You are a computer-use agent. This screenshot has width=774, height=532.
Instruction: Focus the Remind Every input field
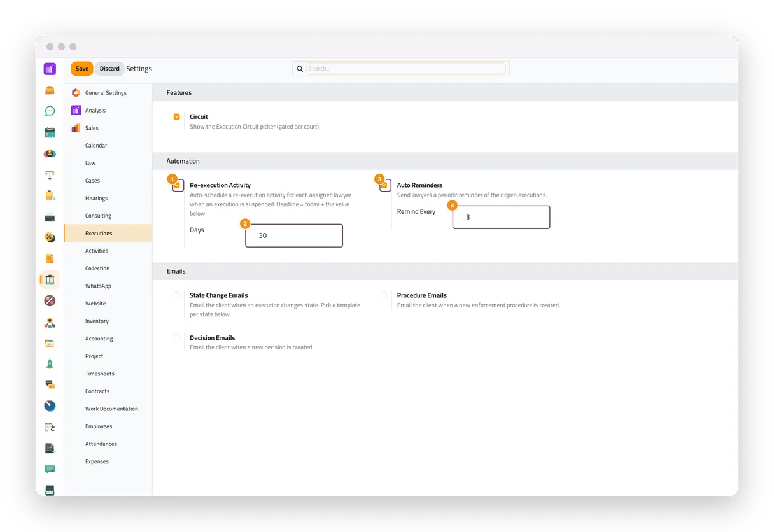(502, 217)
